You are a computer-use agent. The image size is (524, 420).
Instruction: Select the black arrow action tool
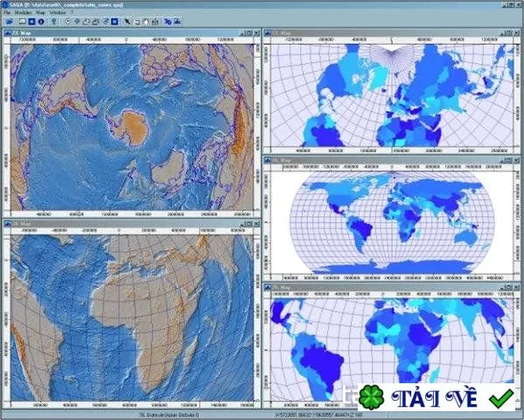[x=128, y=22]
